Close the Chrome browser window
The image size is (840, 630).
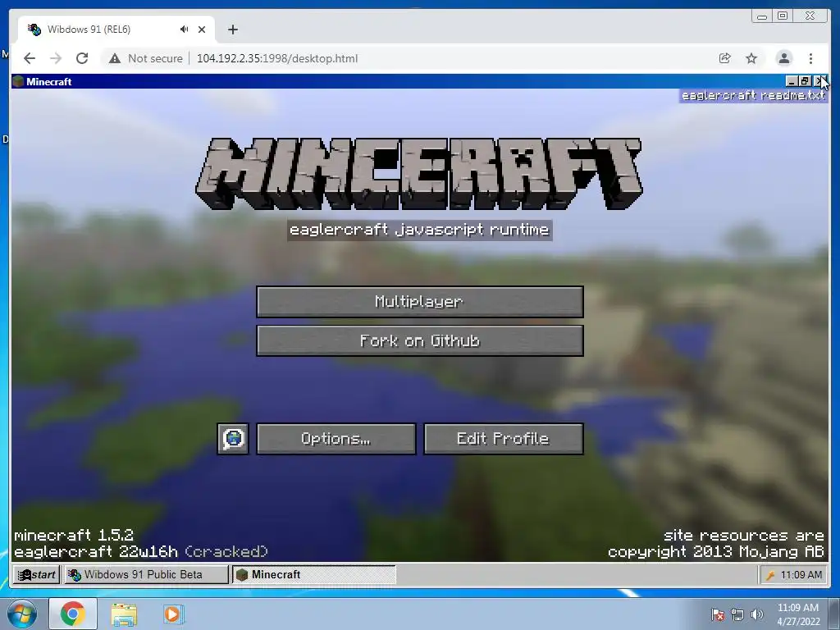tap(810, 16)
